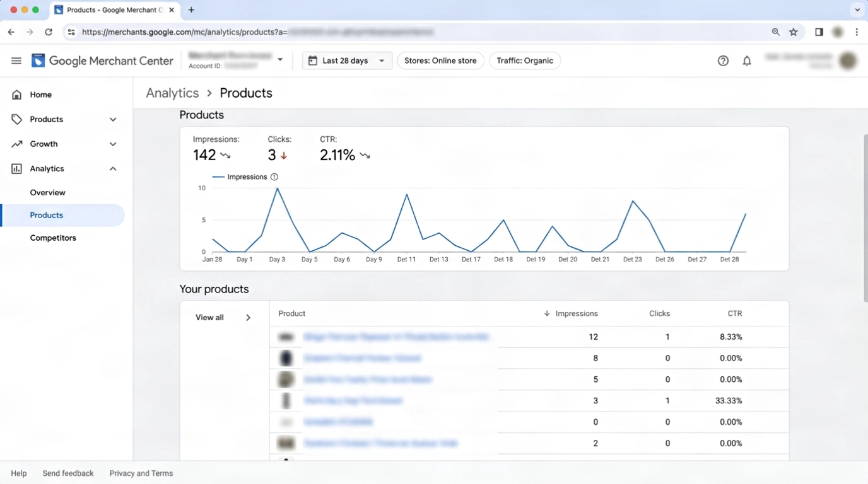The width and height of the screenshot is (868, 484).
Task: Open product link in the 5 impressions row
Action: (x=367, y=379)
